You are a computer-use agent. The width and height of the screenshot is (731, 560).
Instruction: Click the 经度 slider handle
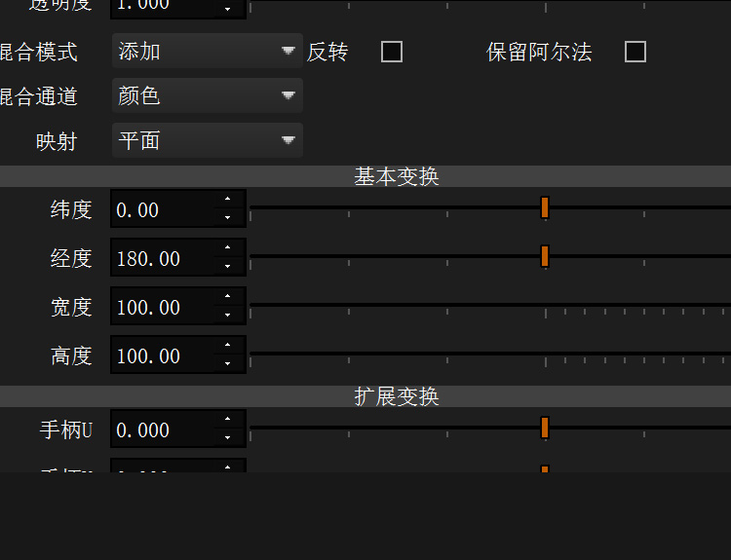[545, 256]
